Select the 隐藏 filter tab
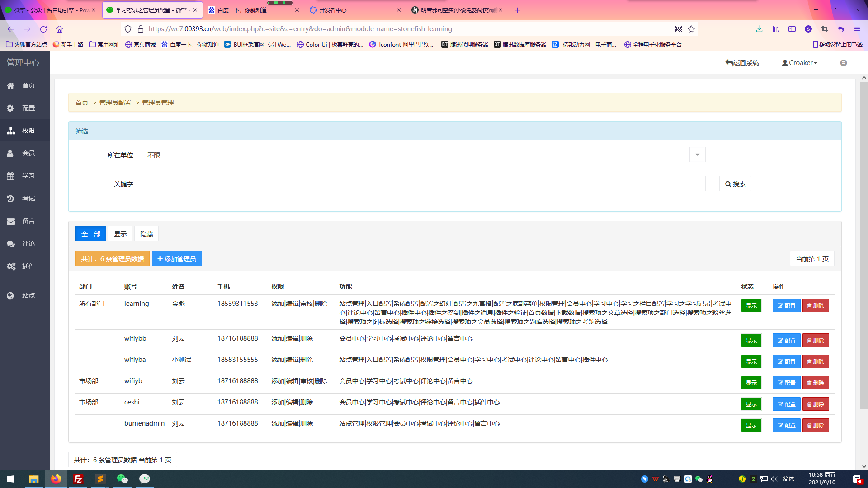Image resolution: width=868 pixels, height=488 pixels. tap(146, 234)
